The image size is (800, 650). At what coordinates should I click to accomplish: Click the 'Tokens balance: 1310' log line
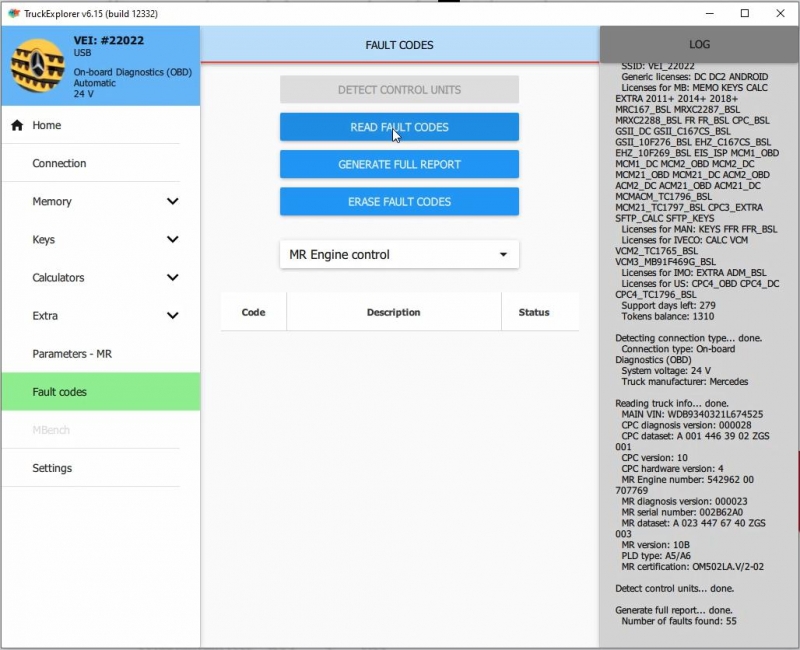click(667, 316)
